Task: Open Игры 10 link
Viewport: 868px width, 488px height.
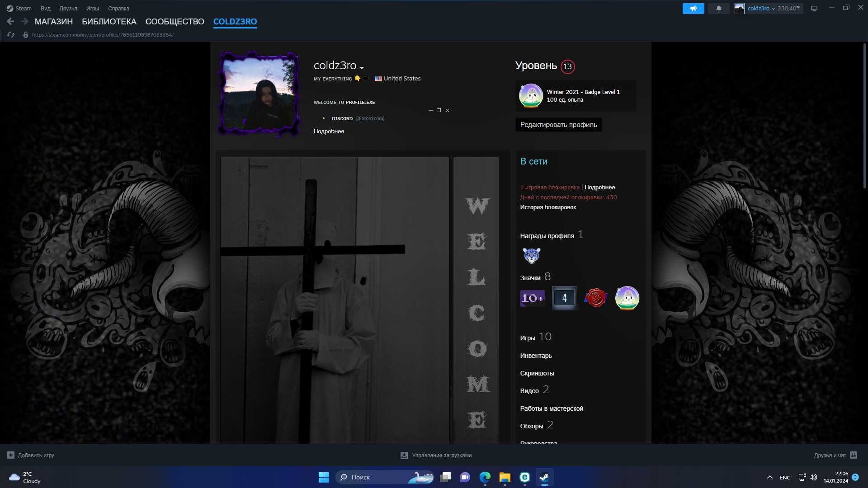Action: point(536,337)
